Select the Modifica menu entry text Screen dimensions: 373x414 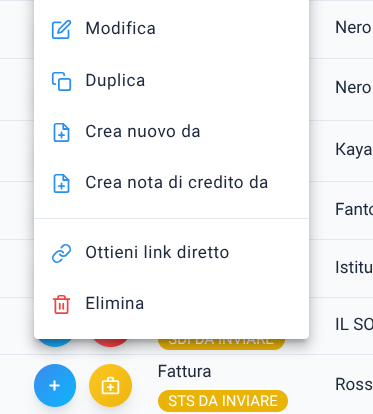(121, 28)
